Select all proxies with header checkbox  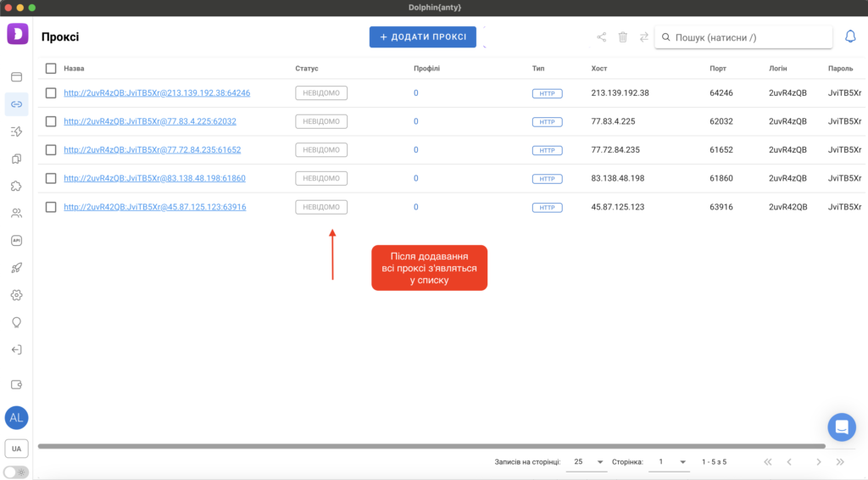[x=51, y=68]
